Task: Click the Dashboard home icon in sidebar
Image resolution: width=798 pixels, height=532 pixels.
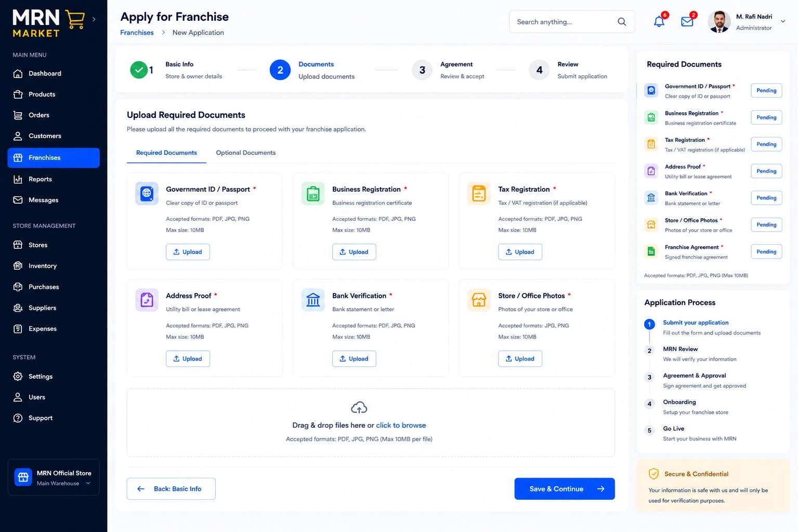Action: pos(18,74)
